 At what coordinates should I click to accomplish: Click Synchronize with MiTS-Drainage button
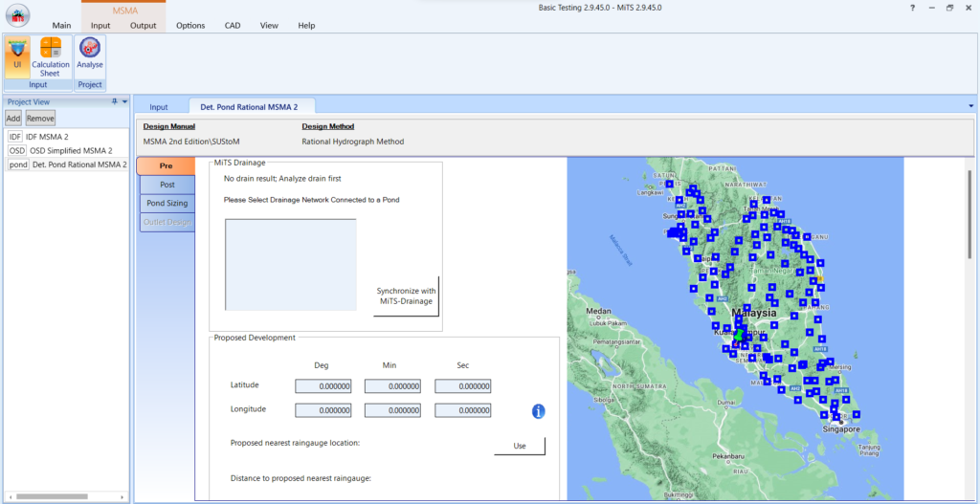(406, 296)
